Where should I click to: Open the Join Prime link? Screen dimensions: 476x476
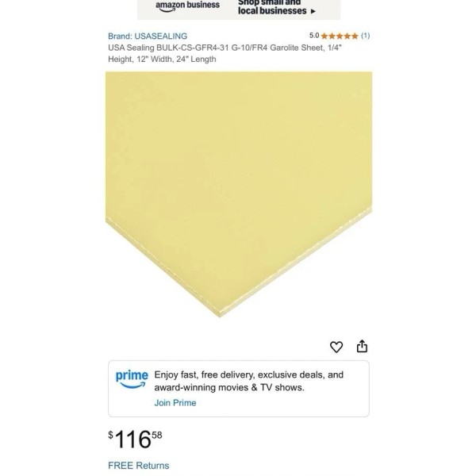click(x=175, y=403)
